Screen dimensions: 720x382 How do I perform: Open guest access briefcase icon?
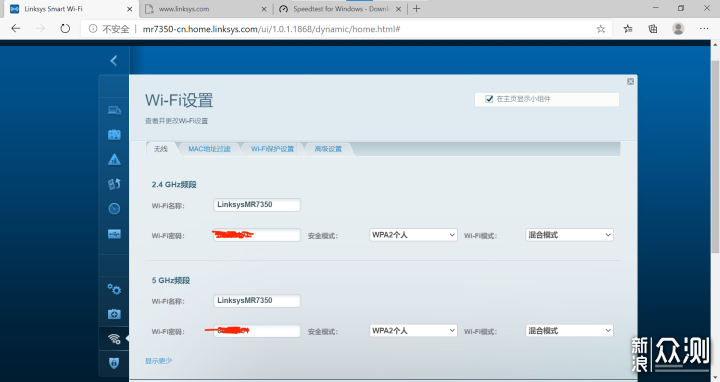(x=114, y=135)
